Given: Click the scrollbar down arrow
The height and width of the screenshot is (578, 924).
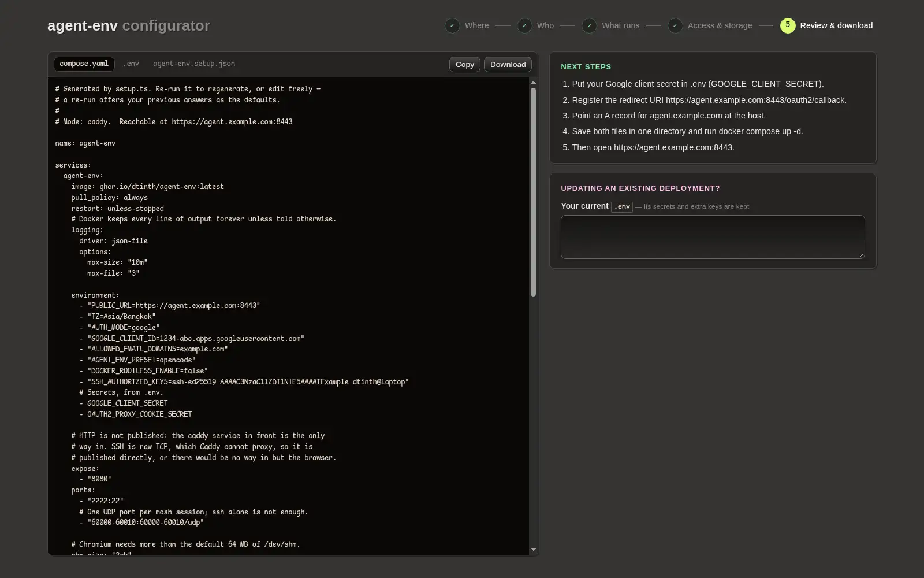Looking at the screenshot, I should point(533,549).
